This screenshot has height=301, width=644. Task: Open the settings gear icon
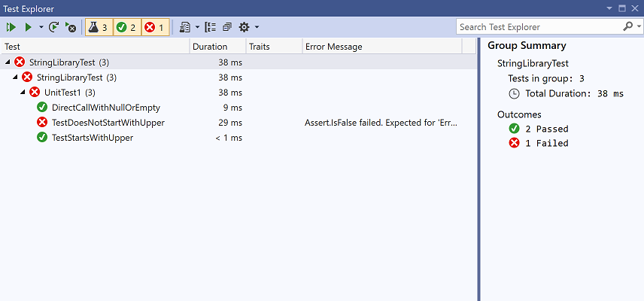click(x=244, y=27)
